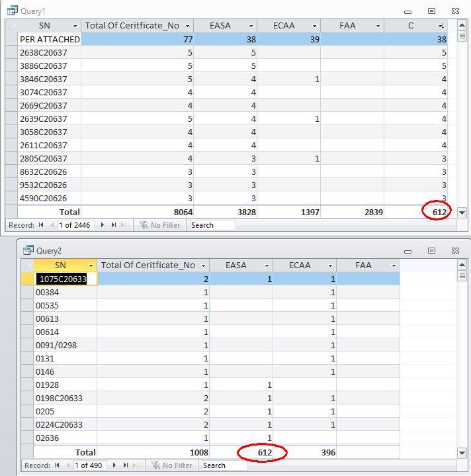
Task: Click the Query1 window title icon
Action: pyautogui.click(x=13, y=11)
